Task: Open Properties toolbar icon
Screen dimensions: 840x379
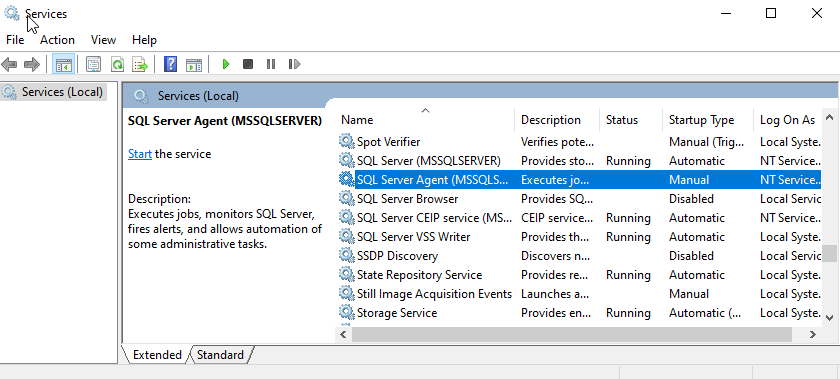Action: click(94, 65)
